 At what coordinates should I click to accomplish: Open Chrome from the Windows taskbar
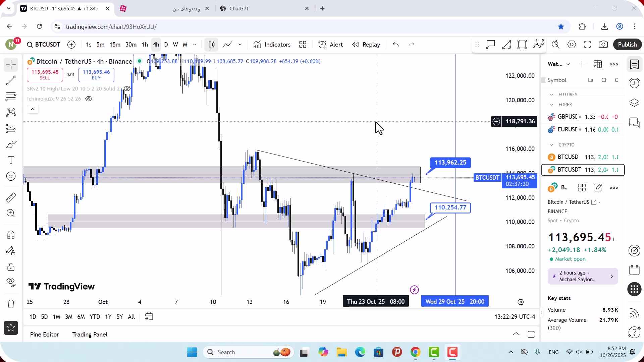click(x=415, y=352)
